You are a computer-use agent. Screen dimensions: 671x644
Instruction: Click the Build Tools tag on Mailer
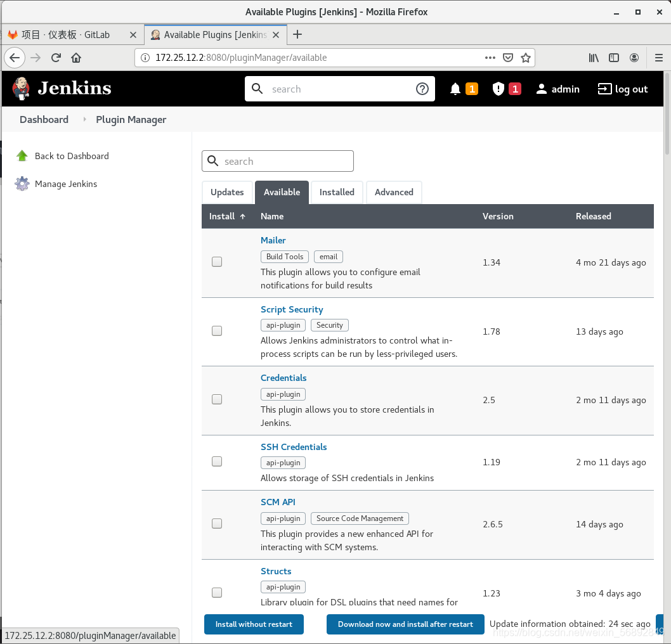pos(285,257)
